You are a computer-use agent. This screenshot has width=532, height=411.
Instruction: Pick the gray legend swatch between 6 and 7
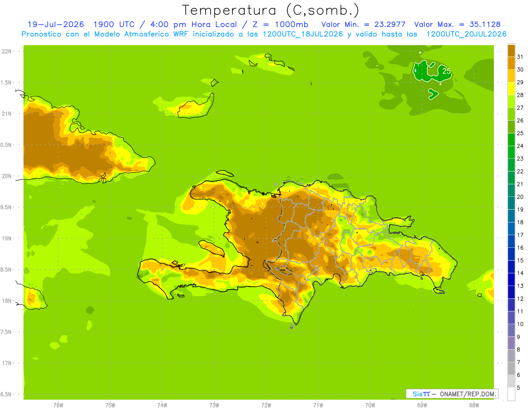click(x=511, y=368)
